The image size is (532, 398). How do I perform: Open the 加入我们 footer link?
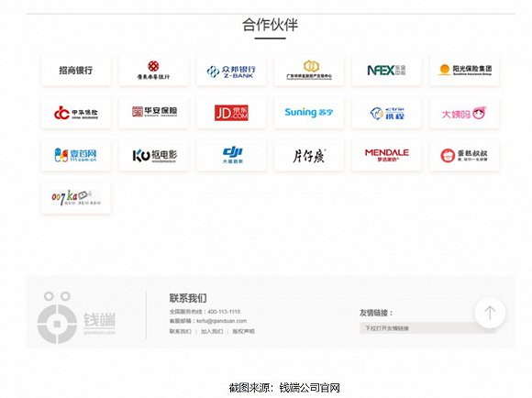[x=212, y=331]
